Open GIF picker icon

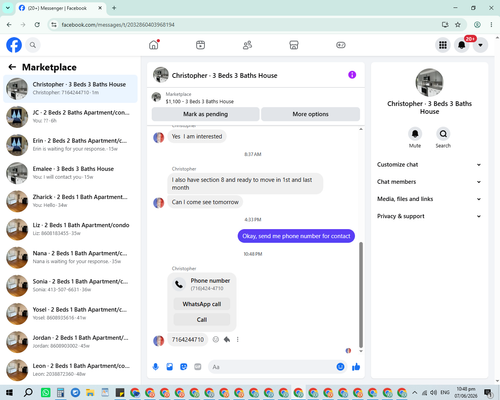[198, 367]
